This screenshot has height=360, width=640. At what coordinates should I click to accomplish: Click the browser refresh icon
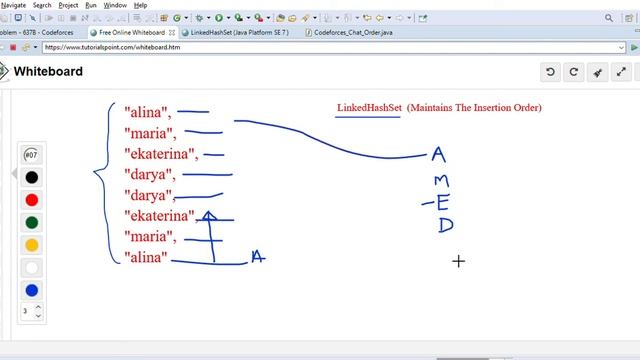click(x=26, y=47)
